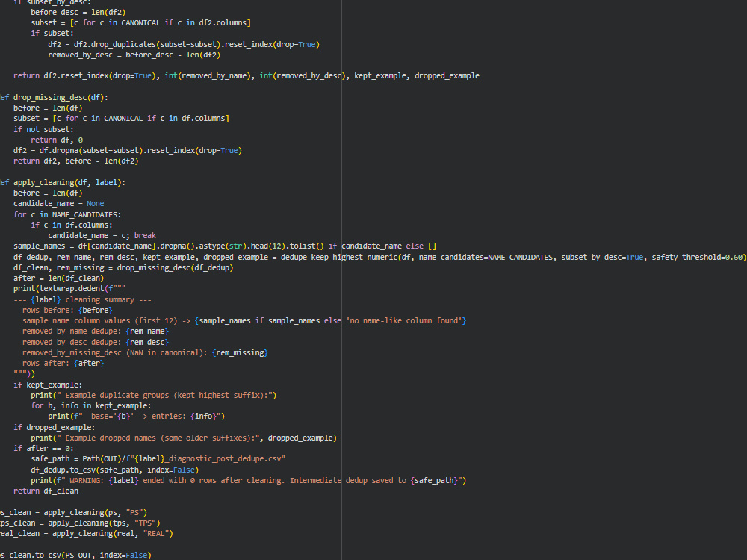Click the "candidate_name = c; break" line
This screenshot has width=747, height=560.
pyautogui.click(x=102, y=236)
